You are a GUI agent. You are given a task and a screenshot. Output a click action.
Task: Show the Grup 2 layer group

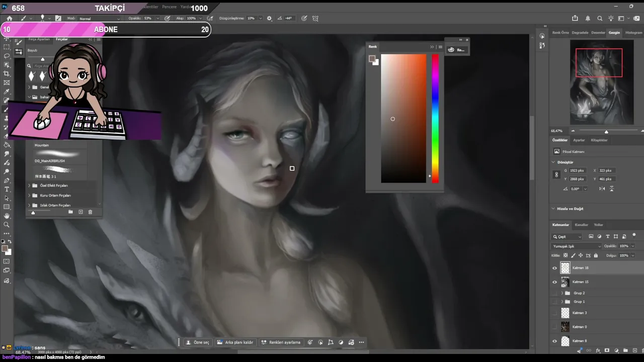click(x=555, y=293)
